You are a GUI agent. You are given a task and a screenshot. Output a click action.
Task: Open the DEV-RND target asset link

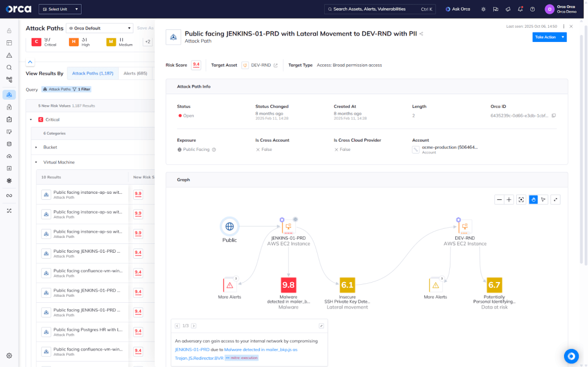261,64
